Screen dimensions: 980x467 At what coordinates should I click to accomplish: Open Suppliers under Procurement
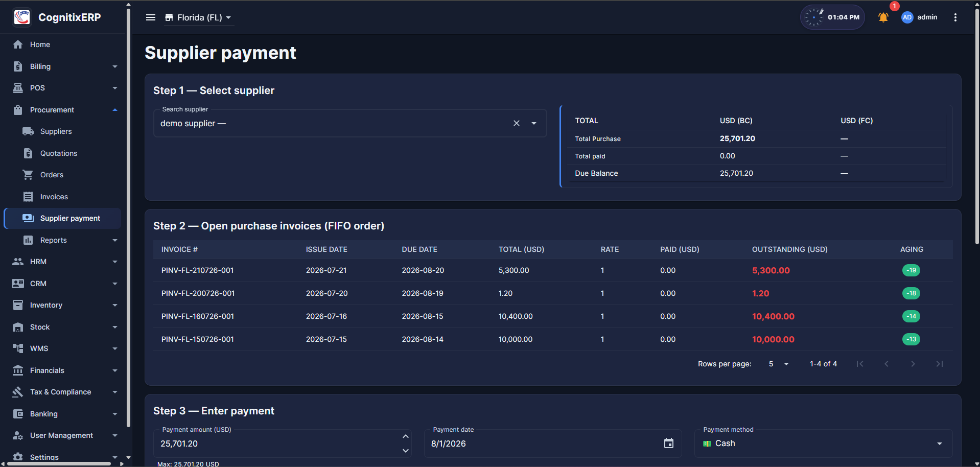click(63, 131)
